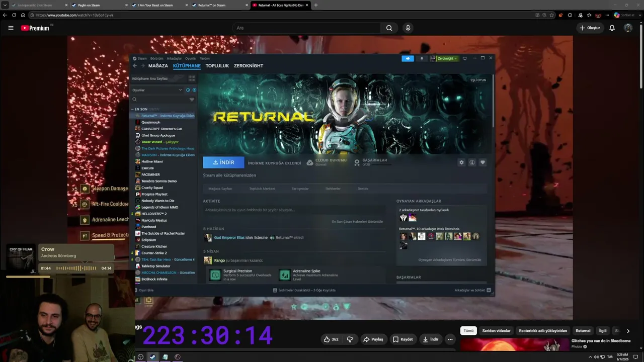Image resolution: width=644 pixels, height=362 pixels.
Task: Click the library search magnifier icon
Action: [x=134, y=100]
